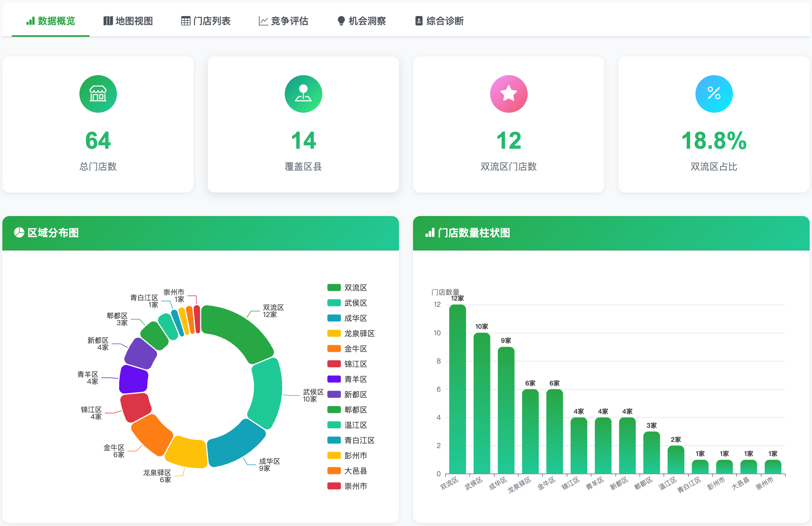The height and width of the screenshot is (526, 812).
Task: Toggle 新都区 legend entry
Action: 347,394
